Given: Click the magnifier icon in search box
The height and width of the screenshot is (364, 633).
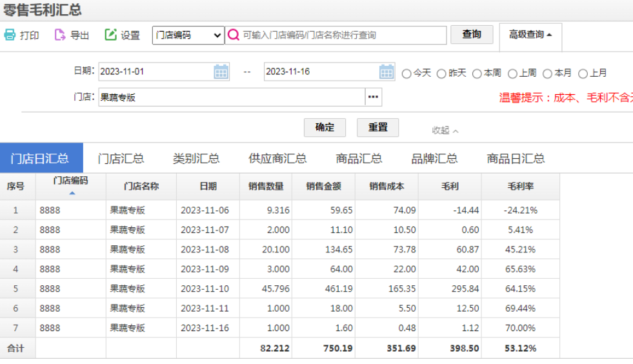Looking at the screenshot, I should tap(234, 35).
